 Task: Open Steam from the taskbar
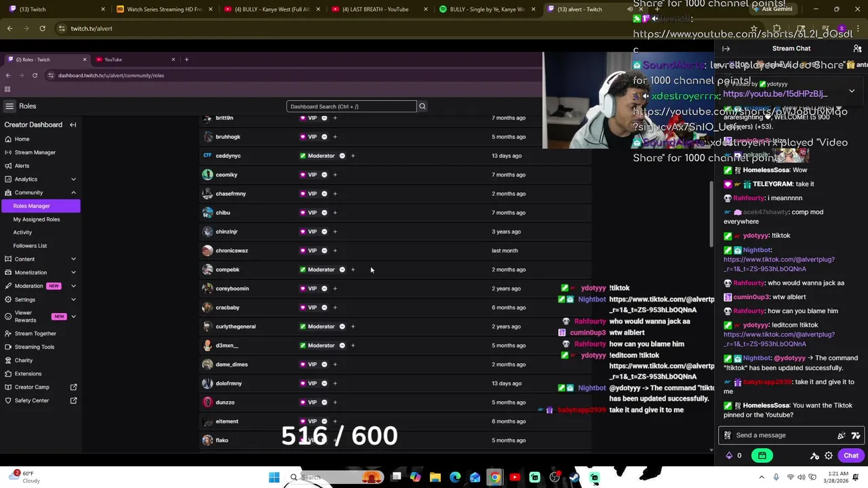[574, 477]
